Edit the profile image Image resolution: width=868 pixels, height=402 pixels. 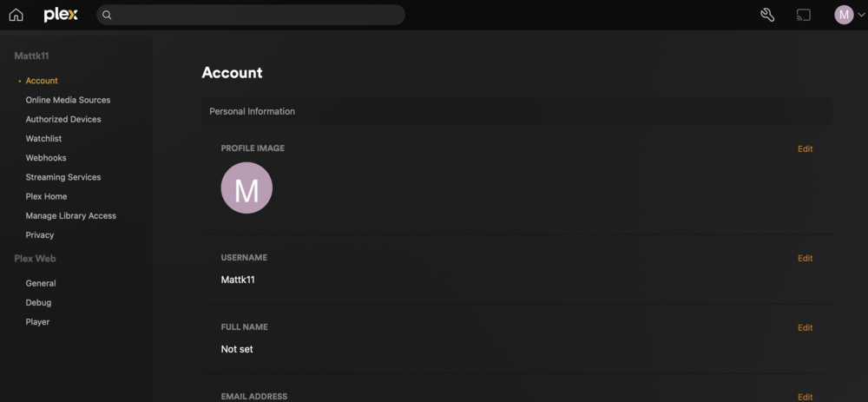805,149
